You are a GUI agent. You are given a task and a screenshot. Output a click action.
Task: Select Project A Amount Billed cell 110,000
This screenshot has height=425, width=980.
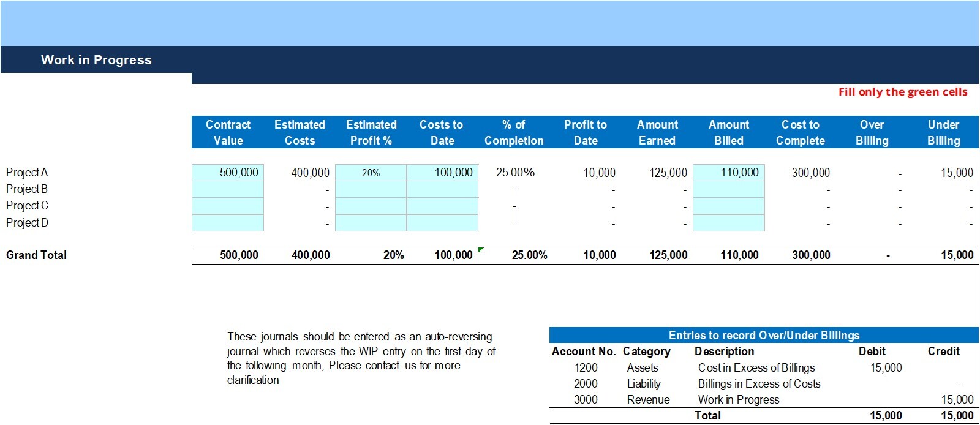pos(729,173)
